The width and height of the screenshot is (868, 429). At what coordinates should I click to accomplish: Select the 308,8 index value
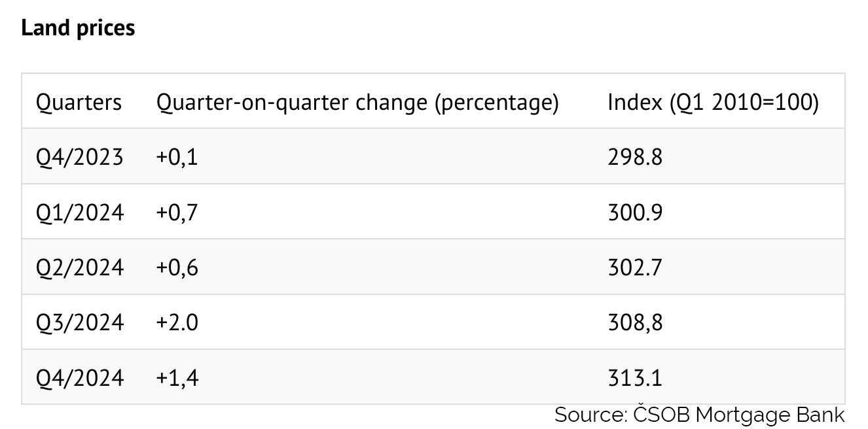tap(634, 322)
